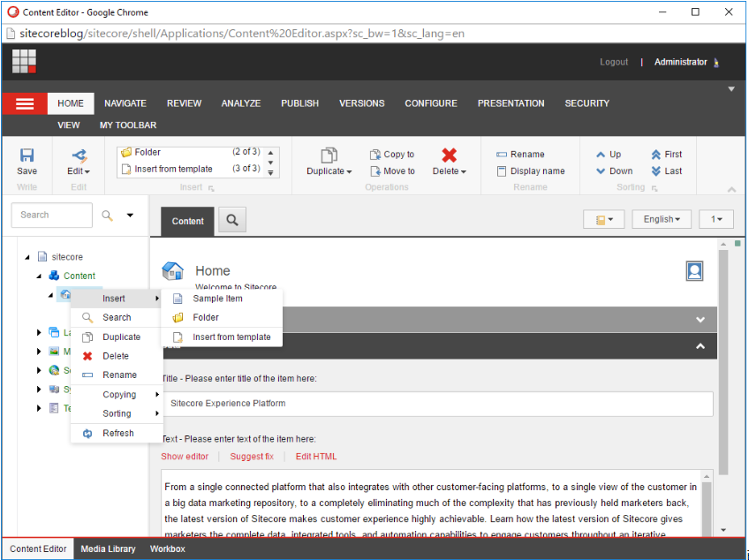Click the Edit HTML link
The image size is (749, 560).
315,457
